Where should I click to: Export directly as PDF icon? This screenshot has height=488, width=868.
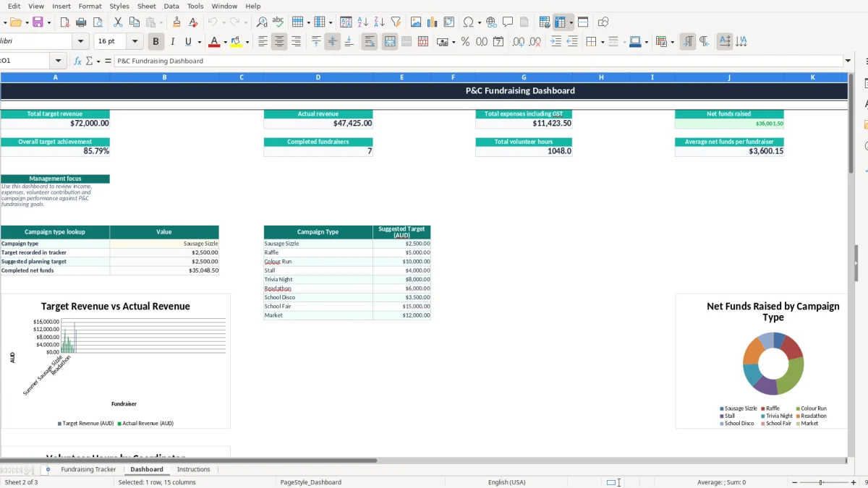(64, 22)
